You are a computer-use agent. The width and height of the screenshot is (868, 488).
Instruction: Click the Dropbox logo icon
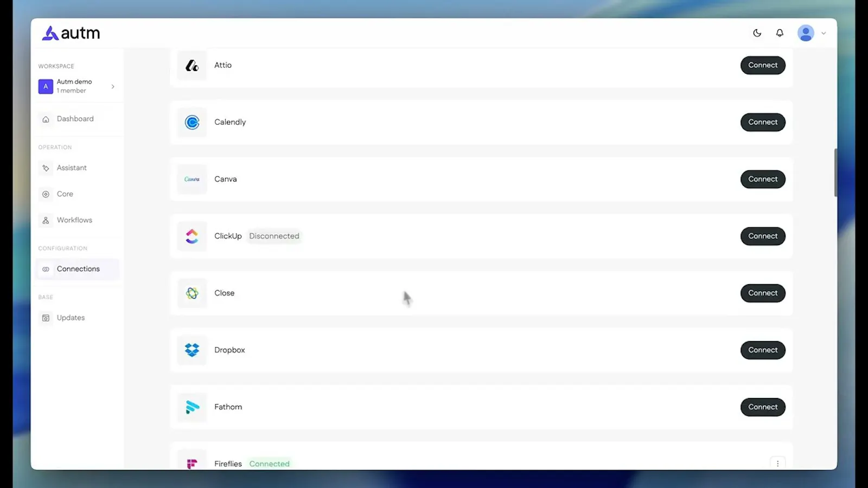[192, 350]
